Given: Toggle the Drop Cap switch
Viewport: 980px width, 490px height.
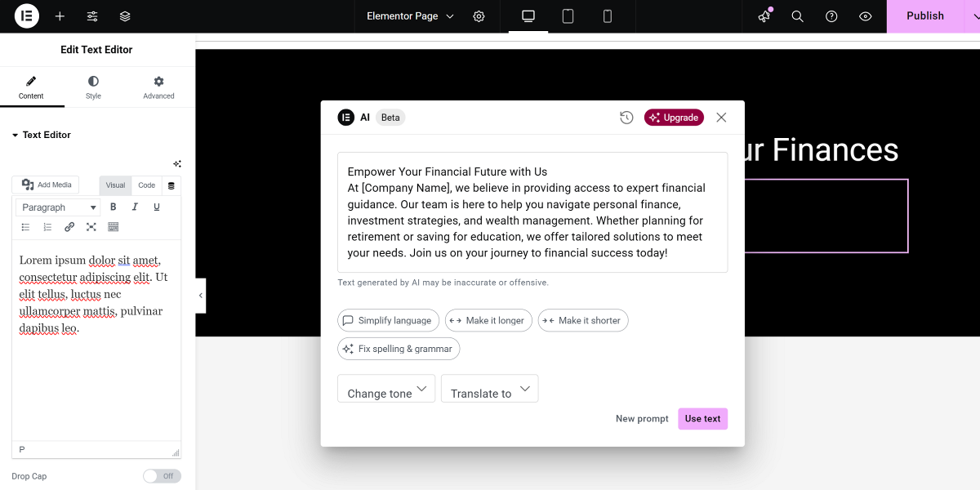Looking at the screenshot, I should click(x=162, y=476).
